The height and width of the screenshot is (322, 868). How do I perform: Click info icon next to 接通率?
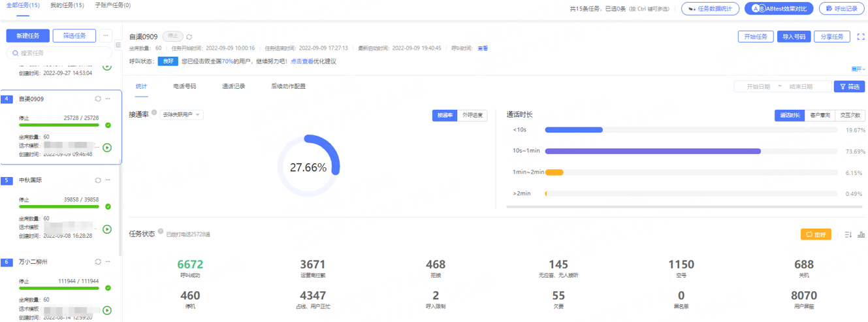(x=154, y=113)
